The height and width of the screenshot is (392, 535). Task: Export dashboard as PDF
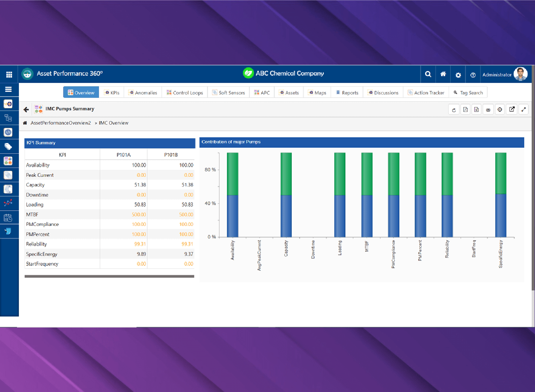tap(465, 110)
